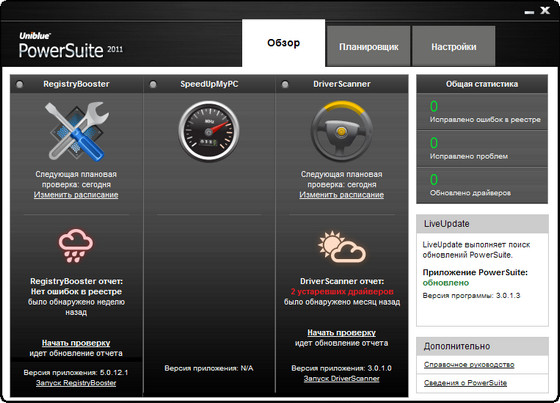Click the SpeedUpMyPC speedometer gauge icon
560x403 pixels.
209,131
